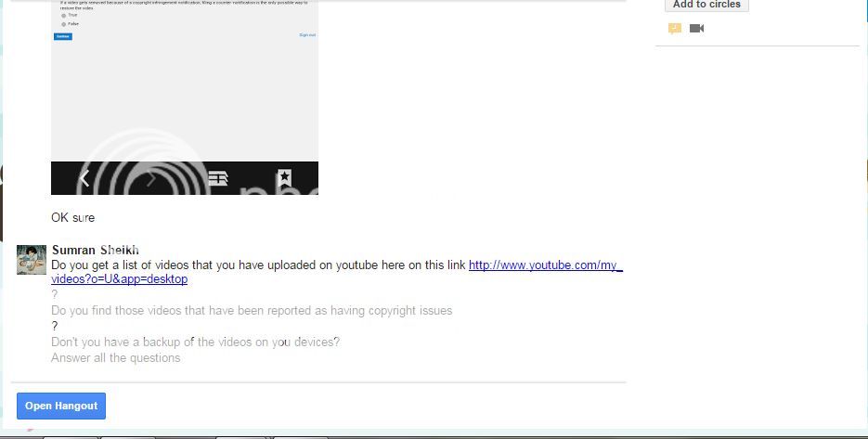Click the bookmark star icon in black bar
The height and width of the screenshot is (439, 868).
coord(284,178)
